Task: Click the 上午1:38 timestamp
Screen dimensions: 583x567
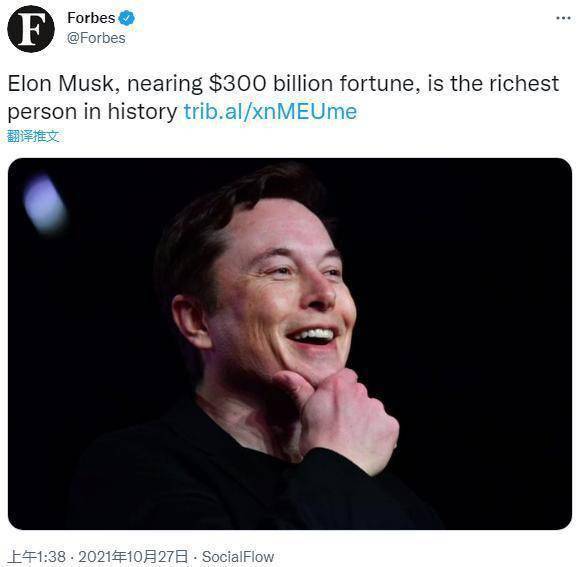Action: 36,557
